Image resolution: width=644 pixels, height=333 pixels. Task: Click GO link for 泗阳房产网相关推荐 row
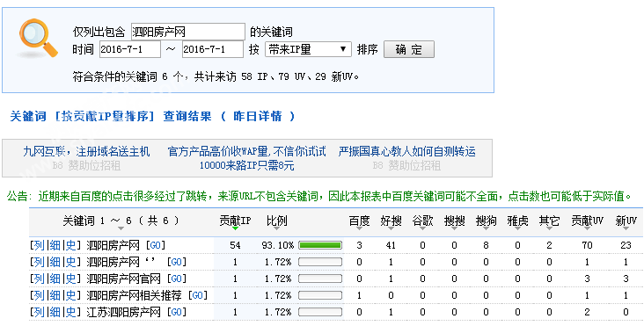click(x=198, y=295)
